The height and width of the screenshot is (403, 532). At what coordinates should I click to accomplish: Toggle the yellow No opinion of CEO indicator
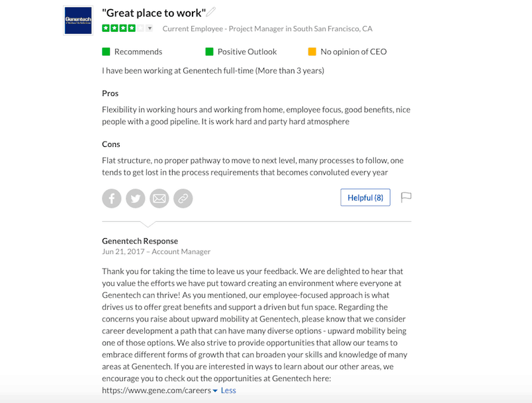311,51
